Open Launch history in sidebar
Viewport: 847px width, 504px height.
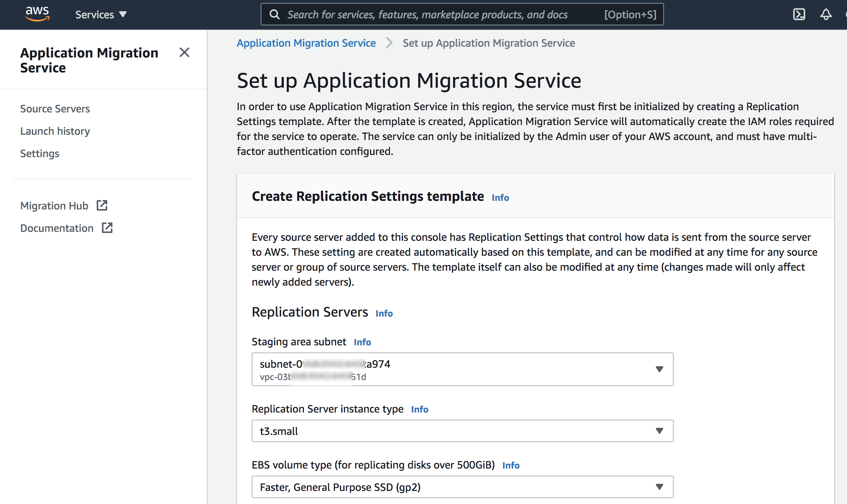(55, 131)
